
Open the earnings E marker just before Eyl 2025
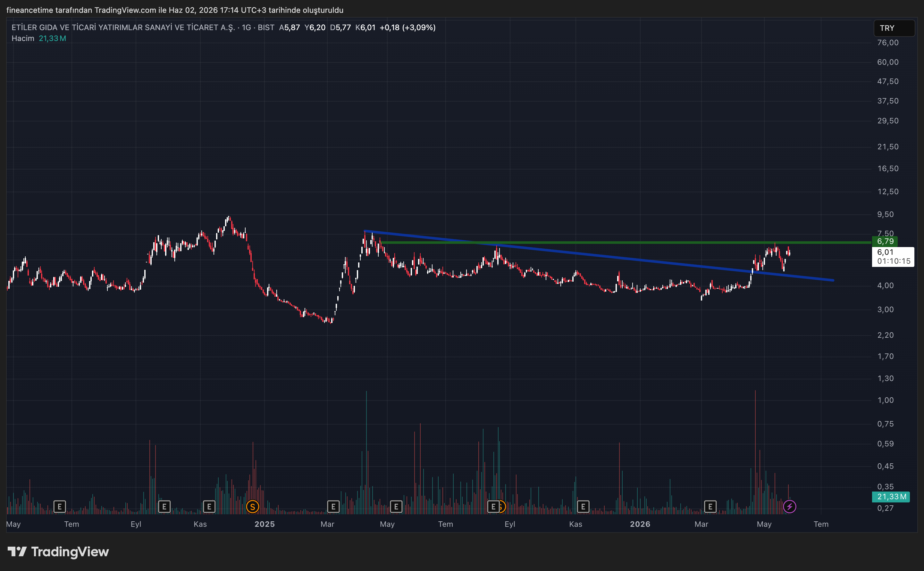493,506
